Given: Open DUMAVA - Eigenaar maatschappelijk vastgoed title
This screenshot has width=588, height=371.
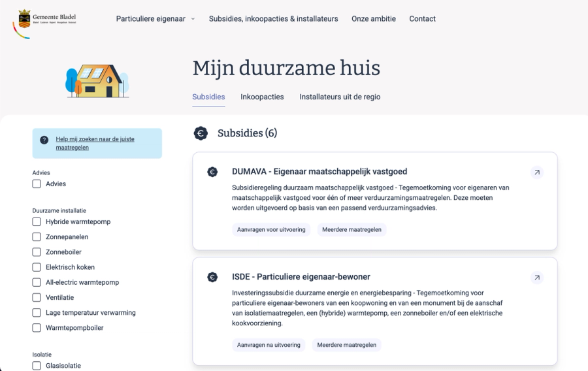Looking at the screenshot, I should [319, 172].
